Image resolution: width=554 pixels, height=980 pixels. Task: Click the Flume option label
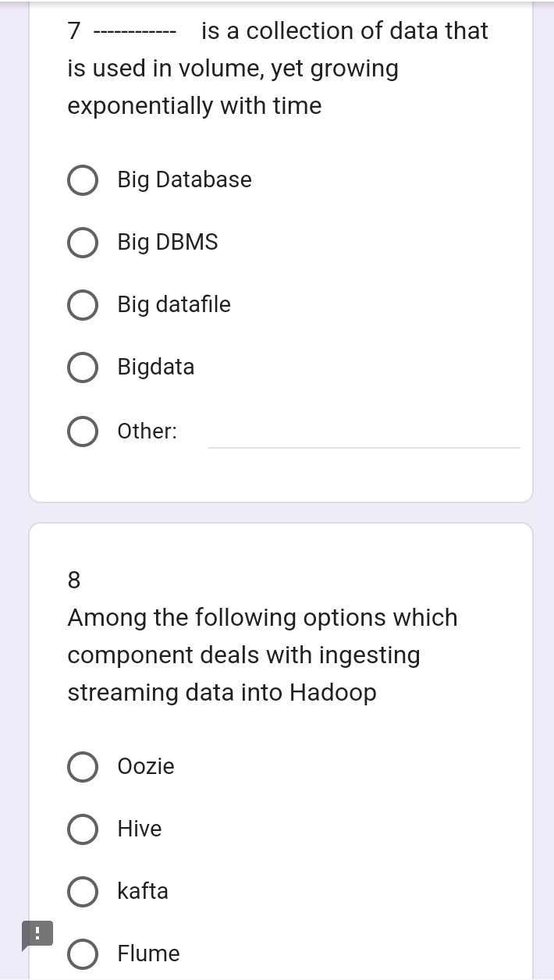point(149,953)
